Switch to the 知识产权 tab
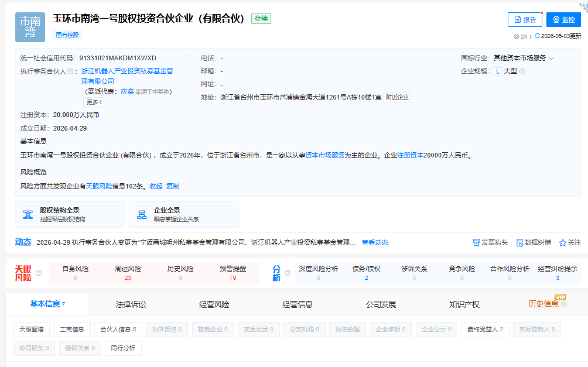The width and height of the screenshot is (588, 367). [x=464, y=304]
